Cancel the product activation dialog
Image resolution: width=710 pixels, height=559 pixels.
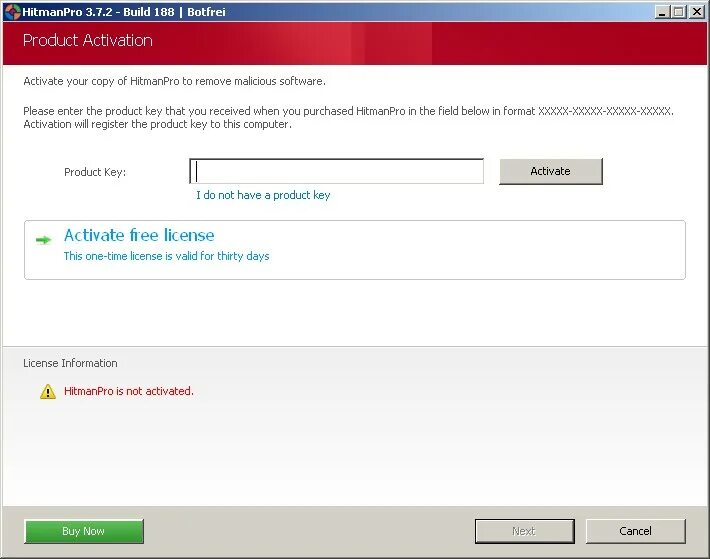pos(635,531)
